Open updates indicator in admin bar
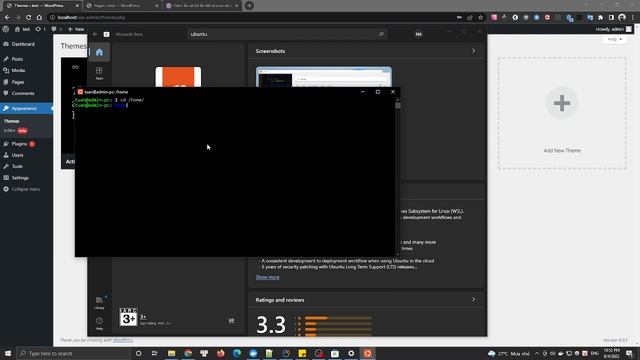 pyautogui.click(x=40, y=29)
